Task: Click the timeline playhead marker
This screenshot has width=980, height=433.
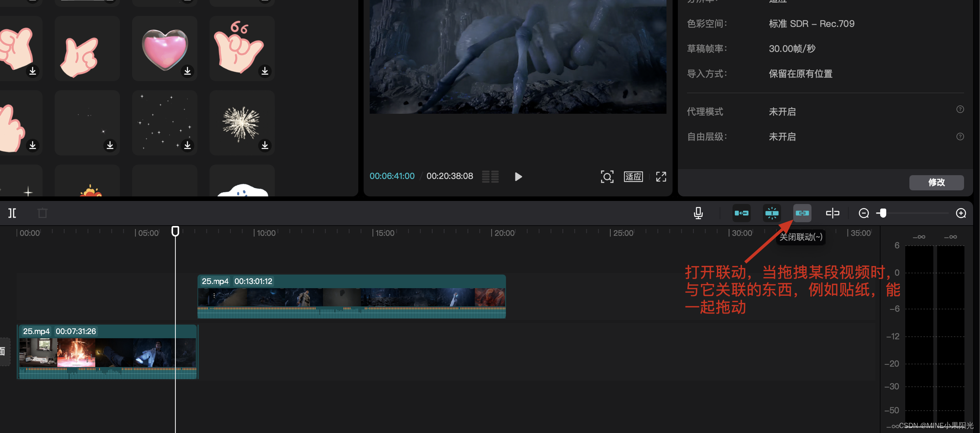Action: click(x=175, y=231)
